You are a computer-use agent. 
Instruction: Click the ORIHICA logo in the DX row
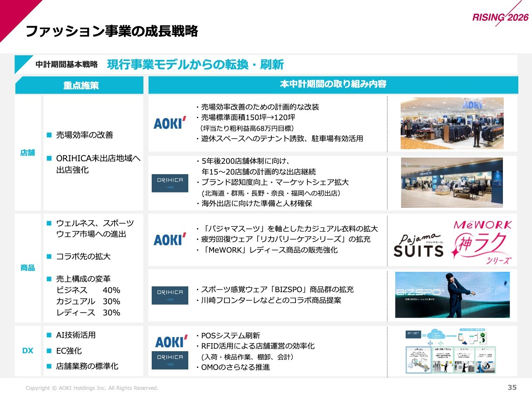(170, 360)
